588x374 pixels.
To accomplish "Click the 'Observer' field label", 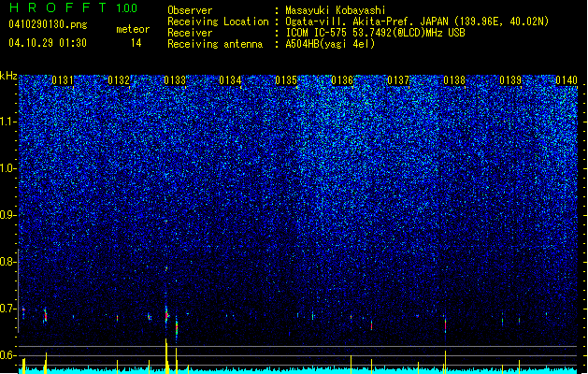I will point(190,10).
